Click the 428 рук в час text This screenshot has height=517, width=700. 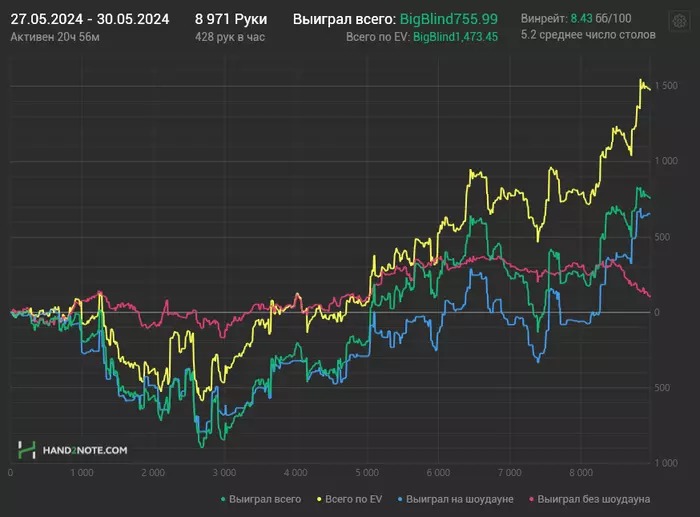(230, 37)
